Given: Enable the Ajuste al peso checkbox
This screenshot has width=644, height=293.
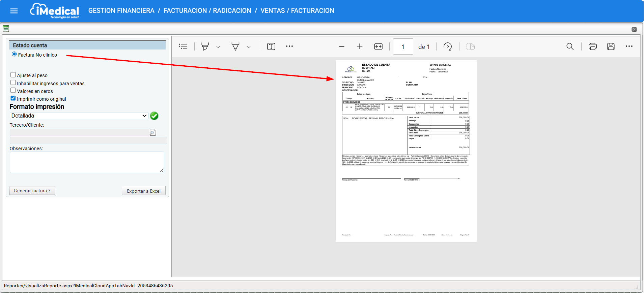Looking at the screenshot, I should 13,75.
